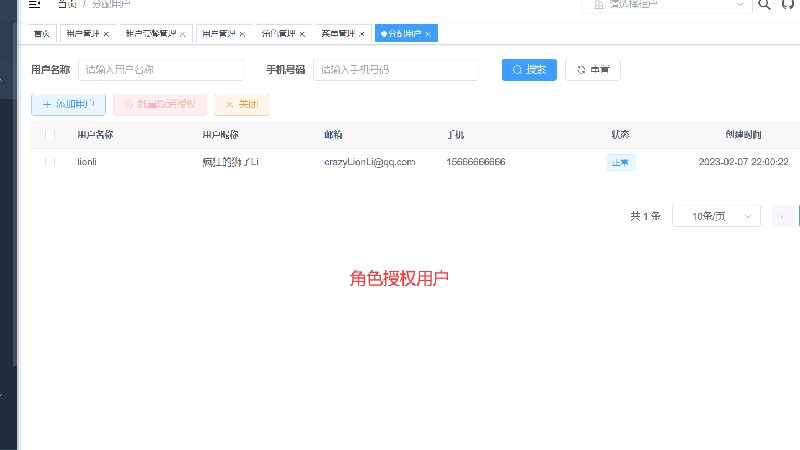800x450 pixels.
Task: Open the GitHub source icon in header
Action: (788, 5)
